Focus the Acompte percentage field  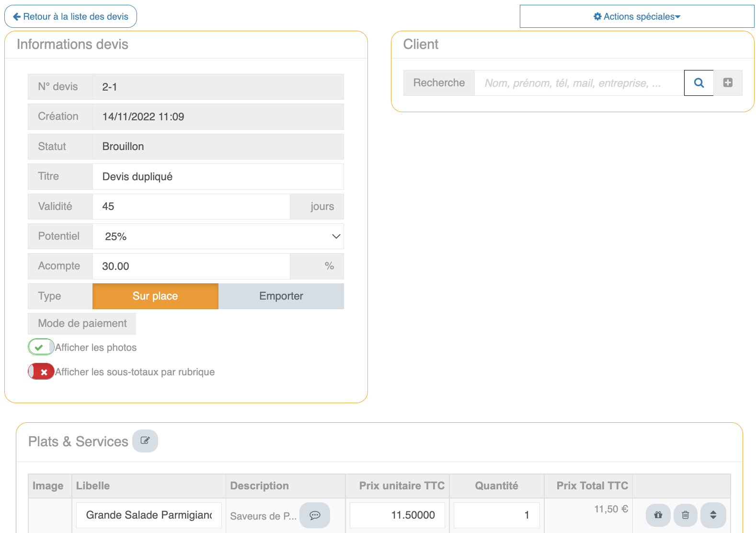[x=191, y=266]
